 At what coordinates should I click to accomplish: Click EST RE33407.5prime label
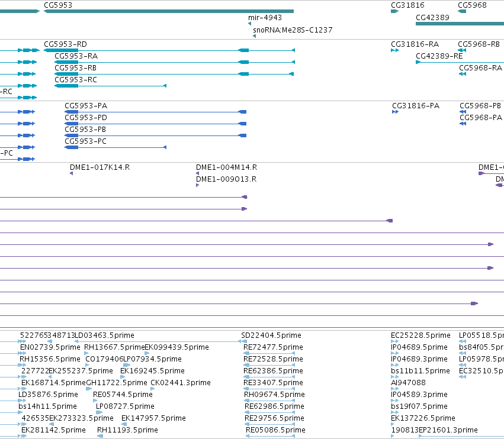point(273,383)
